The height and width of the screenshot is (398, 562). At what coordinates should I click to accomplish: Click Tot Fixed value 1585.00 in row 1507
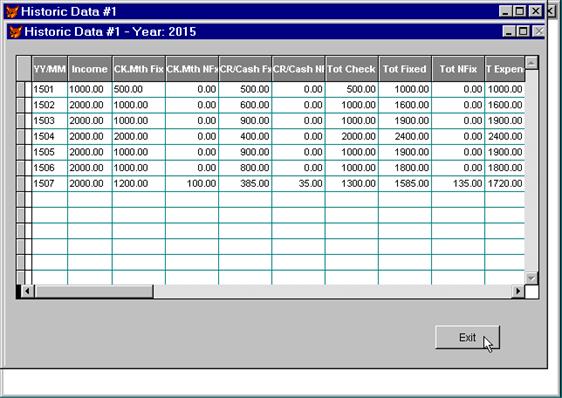(x=405, y=184)
